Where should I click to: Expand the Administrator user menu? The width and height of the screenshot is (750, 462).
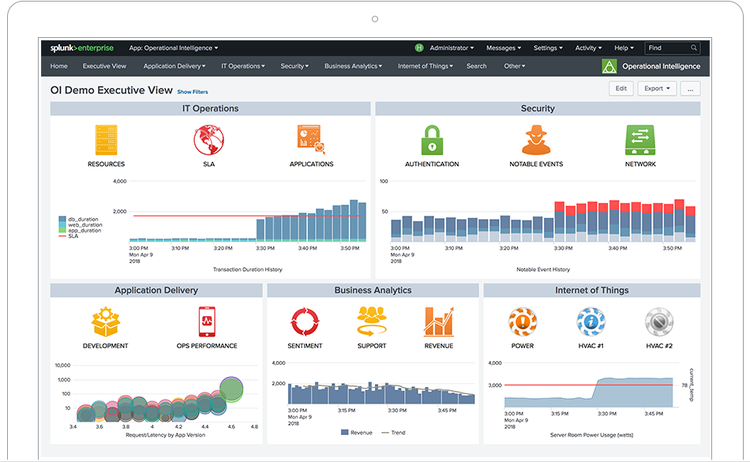click(447, 47)
